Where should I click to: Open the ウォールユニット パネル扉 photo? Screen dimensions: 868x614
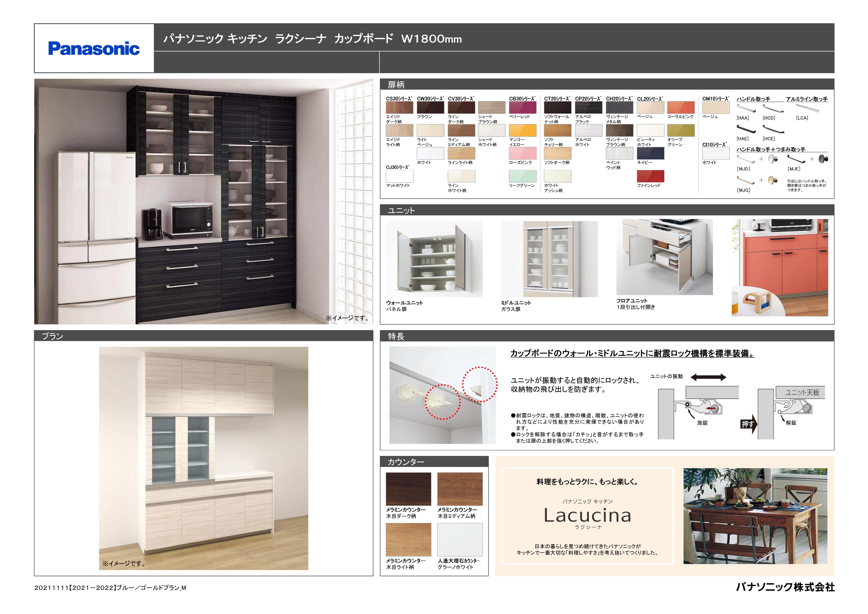coord(434,259)
